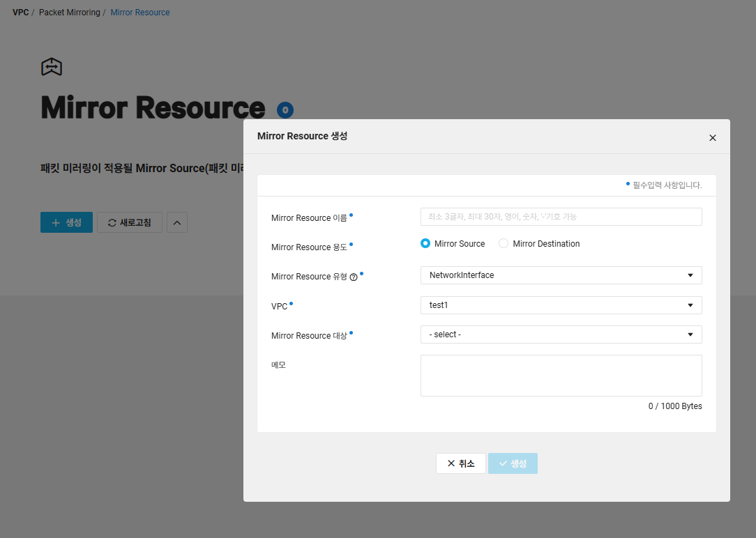Click the 'Mirror Resource 용도' label
The width and height of the screenshot is (756, 538).
point(309,247)
